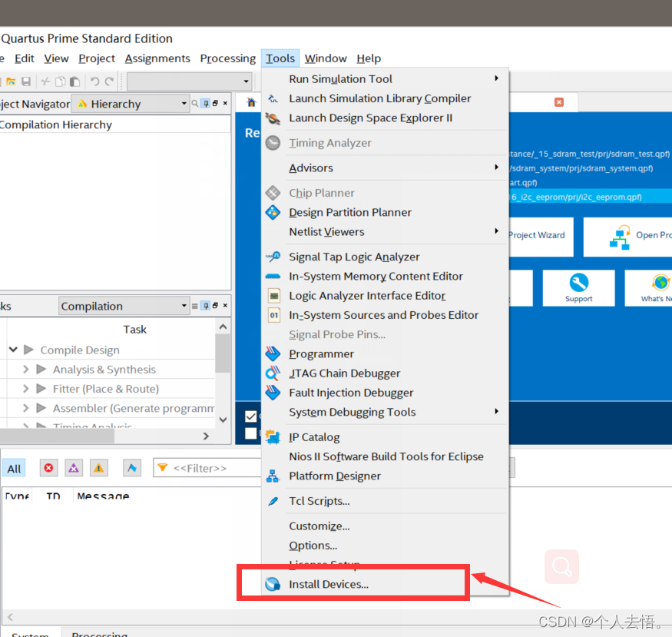Image resolution: width=672 pixels, height=637 pixels.
Task: Open the sdram_test.qpf recent project link
Action: click(x=589, y=154)
